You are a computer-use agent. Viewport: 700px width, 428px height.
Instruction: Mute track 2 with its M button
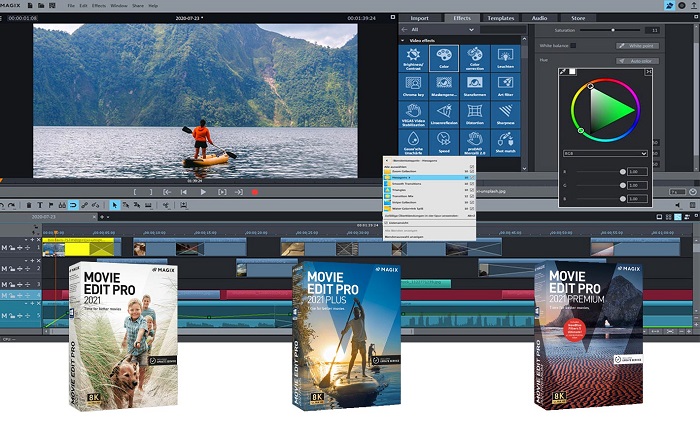point(4,269)
